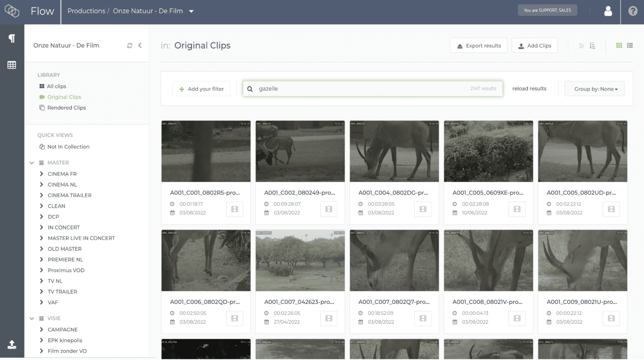Switch to list view icon
This screenshot has height=360, width=644.
pyautogui.click(x=630, y=45)
